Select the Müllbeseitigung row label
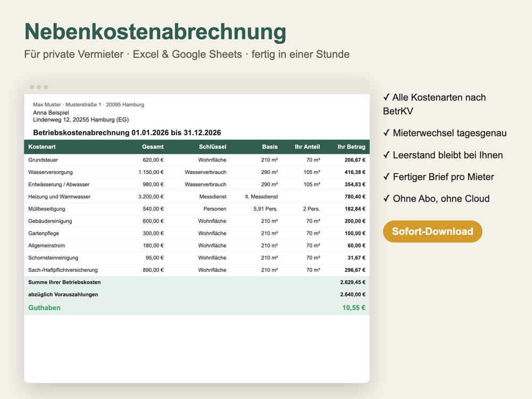 (x=47, y=209)
